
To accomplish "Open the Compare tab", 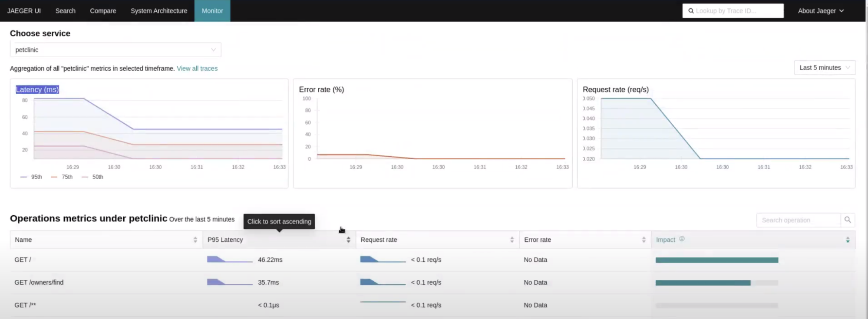I will (x=103, y=11).
